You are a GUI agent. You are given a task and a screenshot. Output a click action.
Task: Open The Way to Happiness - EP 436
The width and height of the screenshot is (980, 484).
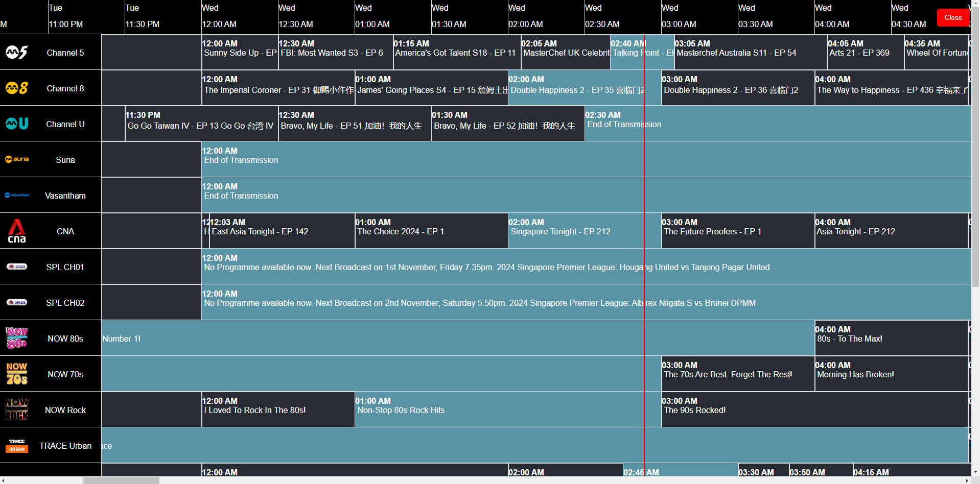[891, 88]
